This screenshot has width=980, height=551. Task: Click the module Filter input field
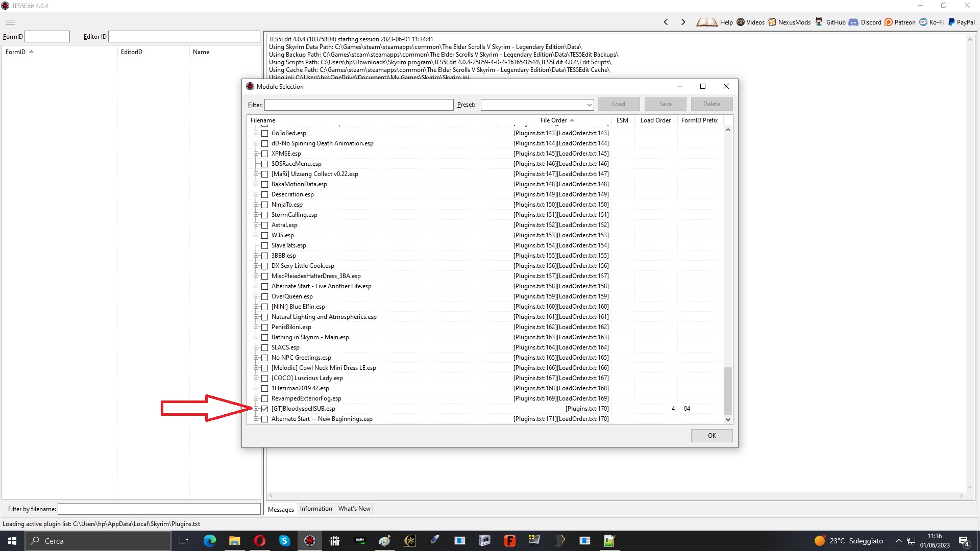pos(358,105)
